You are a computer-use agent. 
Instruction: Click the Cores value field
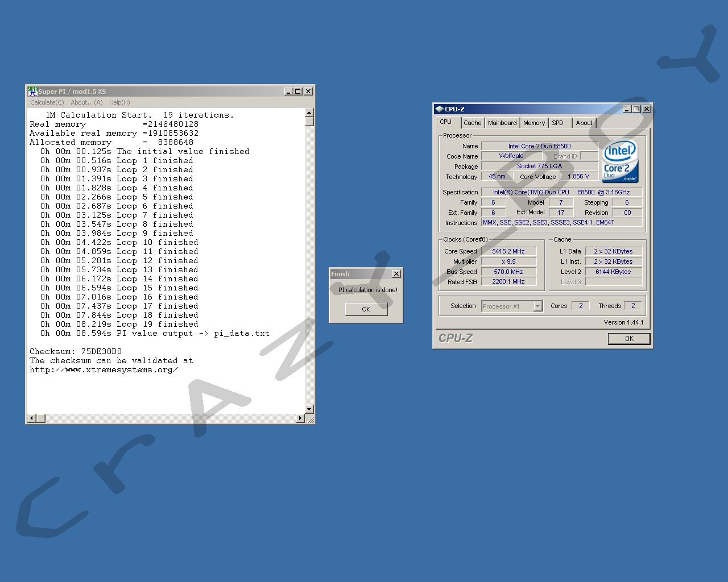580,306
